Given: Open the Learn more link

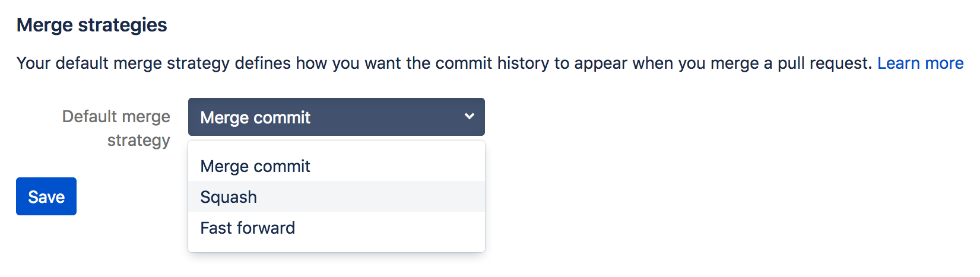Looking at the screenshot, I should coord(920,63).
